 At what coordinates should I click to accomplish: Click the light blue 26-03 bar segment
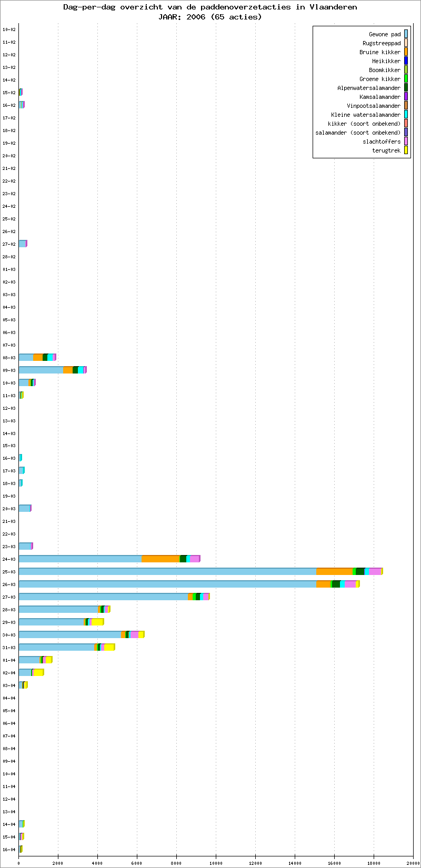[x=167, y=584]
